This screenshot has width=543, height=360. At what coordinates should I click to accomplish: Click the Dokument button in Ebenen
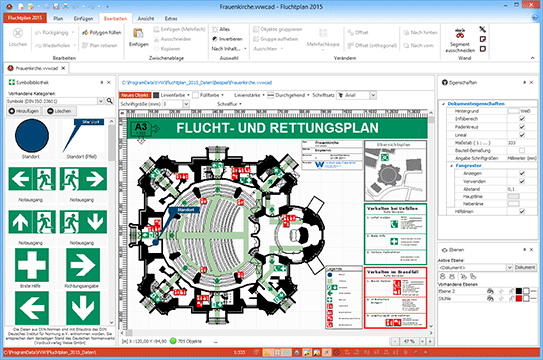coord(525,268)
